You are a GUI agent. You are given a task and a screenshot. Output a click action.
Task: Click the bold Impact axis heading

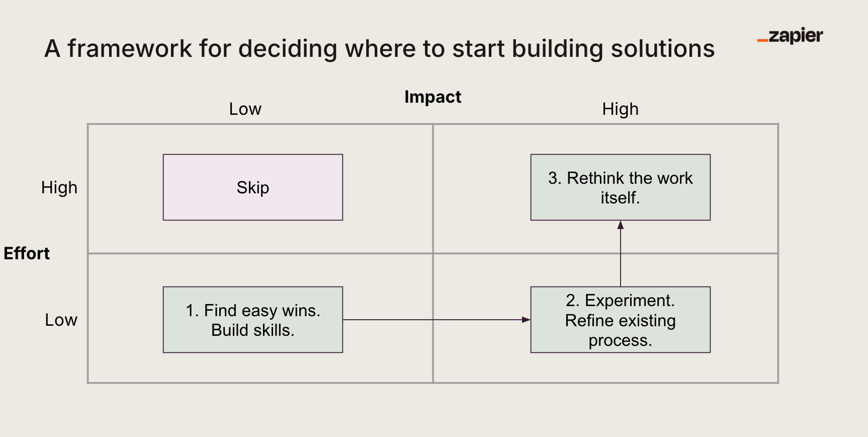(432, 97)
